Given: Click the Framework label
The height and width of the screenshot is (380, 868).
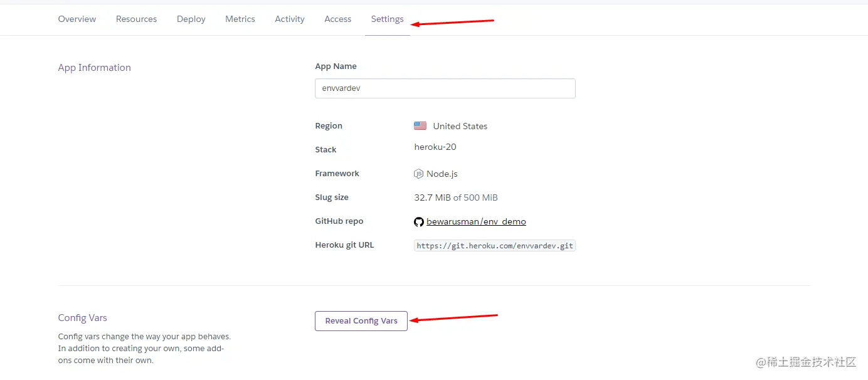Looking at the screenshot, I should [x=337, y=174].
